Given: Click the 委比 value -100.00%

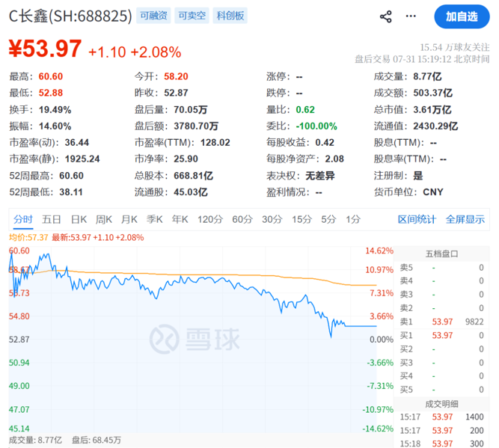Looking at the screenshot, I should (x=316, y=126).
